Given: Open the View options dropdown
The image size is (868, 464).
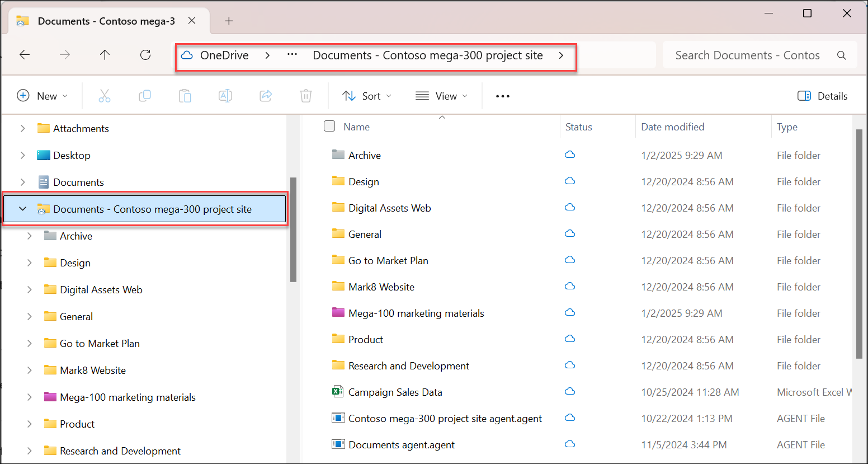Looking at the screenshot, I should 441,96.
